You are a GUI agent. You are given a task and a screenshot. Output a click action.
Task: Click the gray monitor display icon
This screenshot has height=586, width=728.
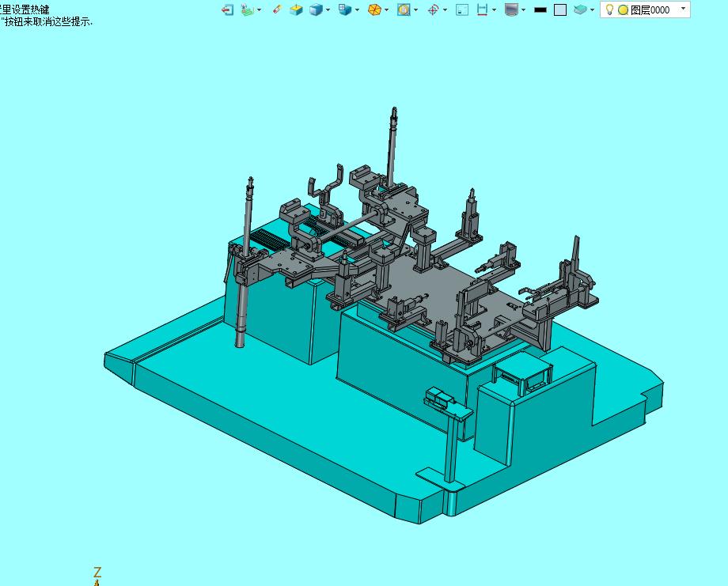(x=511, y=9)
